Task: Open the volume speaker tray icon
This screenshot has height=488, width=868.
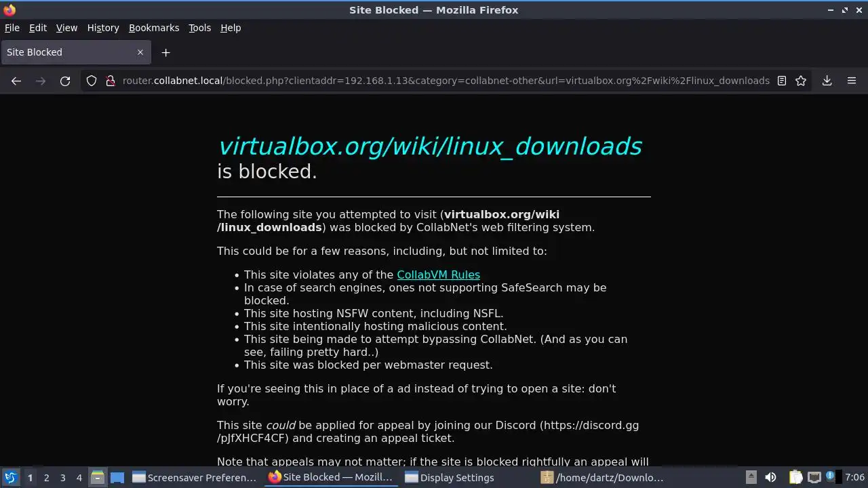Action: click(770, 477)
